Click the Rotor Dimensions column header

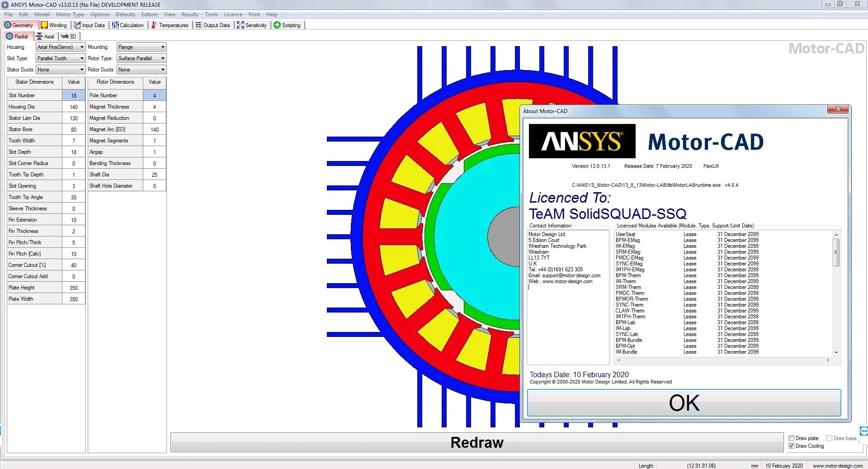pos(115,82)
